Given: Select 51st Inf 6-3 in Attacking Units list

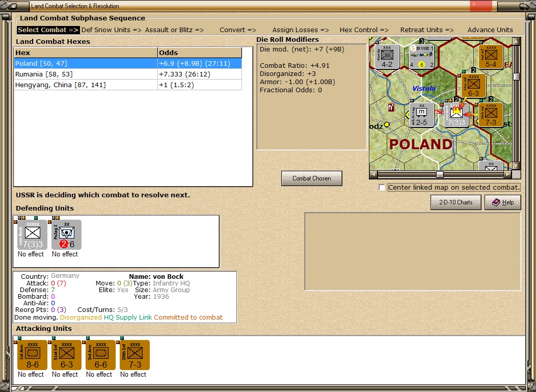Looking at the screenshot, I should click(66, 355).
